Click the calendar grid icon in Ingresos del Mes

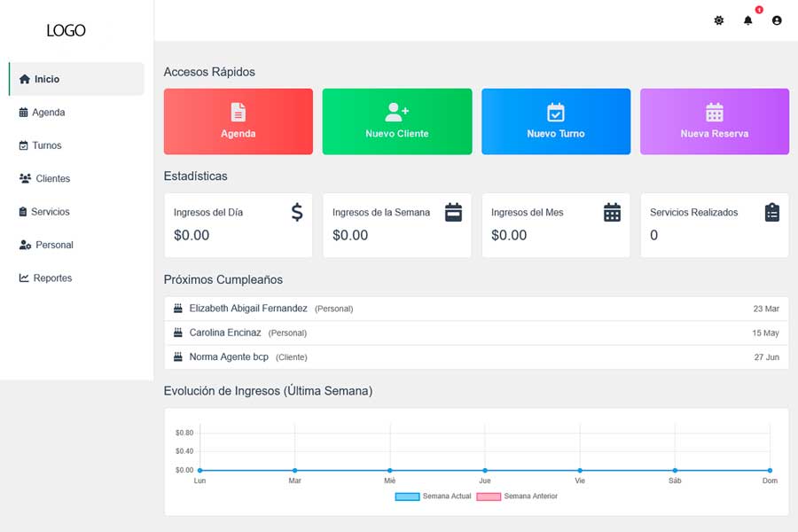612,212
